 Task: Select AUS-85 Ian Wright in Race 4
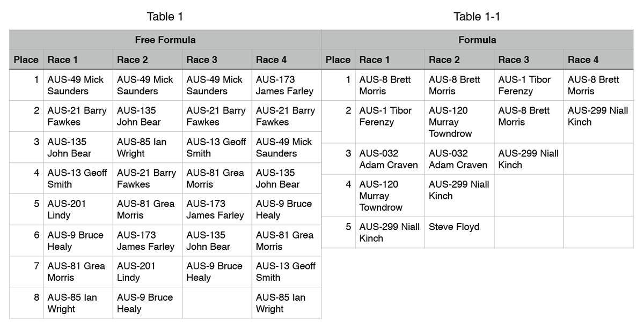pyautogui.click(x=280, y=303)
